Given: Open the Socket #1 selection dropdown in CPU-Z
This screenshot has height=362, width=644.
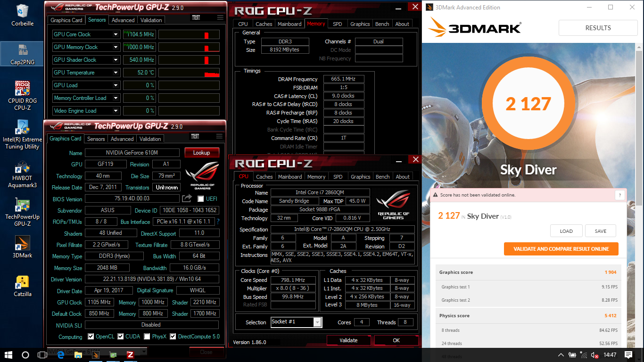Looking at the screenshot, I should [317, 322].
